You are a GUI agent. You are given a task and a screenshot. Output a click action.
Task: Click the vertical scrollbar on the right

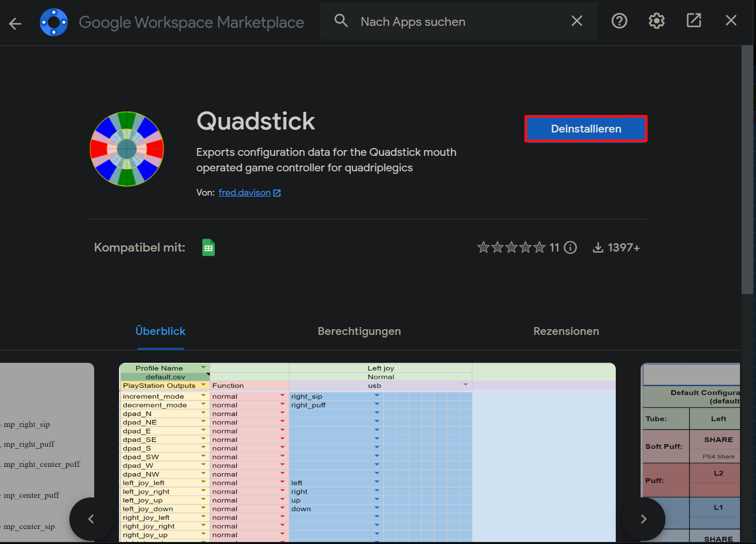(x=747, y=171)
